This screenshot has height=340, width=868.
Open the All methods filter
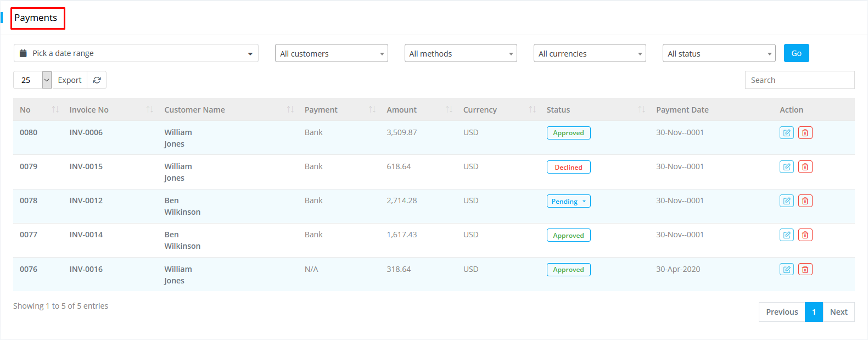tap(460, 53)
